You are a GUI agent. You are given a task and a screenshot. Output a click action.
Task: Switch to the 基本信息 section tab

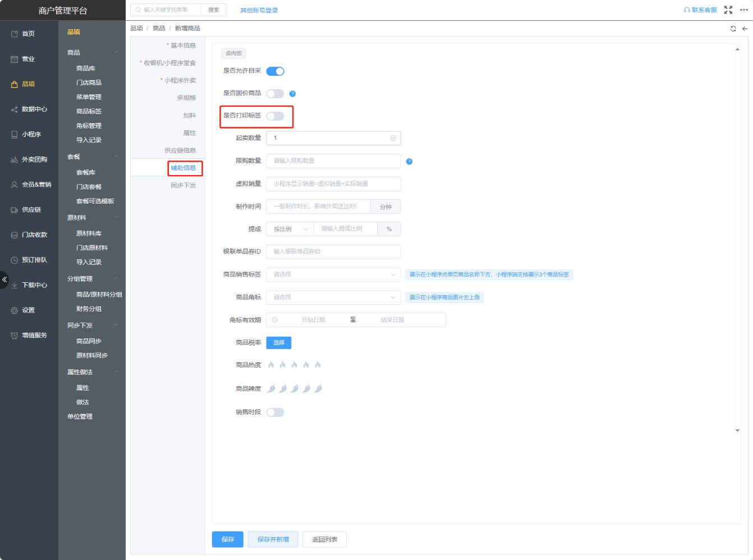point(183,45)
